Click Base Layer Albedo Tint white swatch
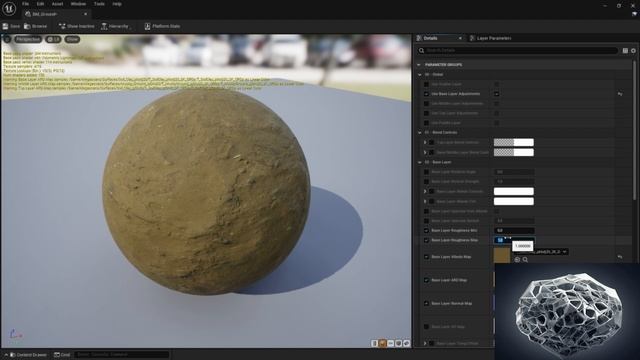 point(513,201)
